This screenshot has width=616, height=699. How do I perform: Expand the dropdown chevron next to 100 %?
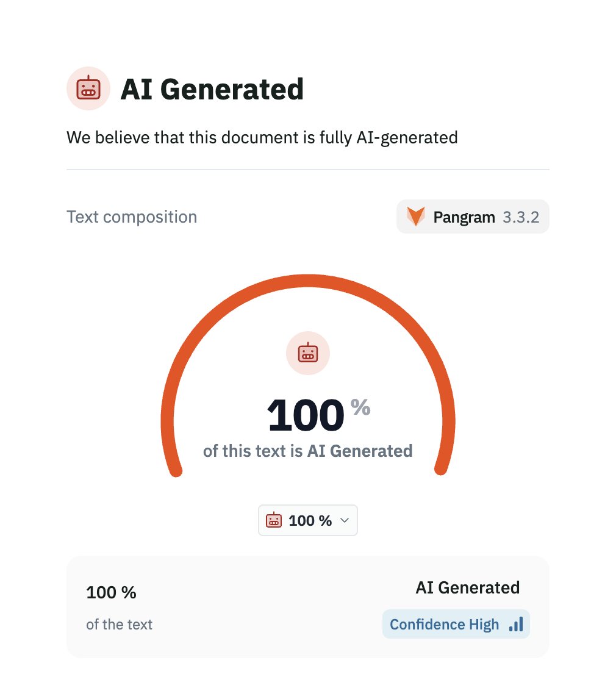point(344,520)
